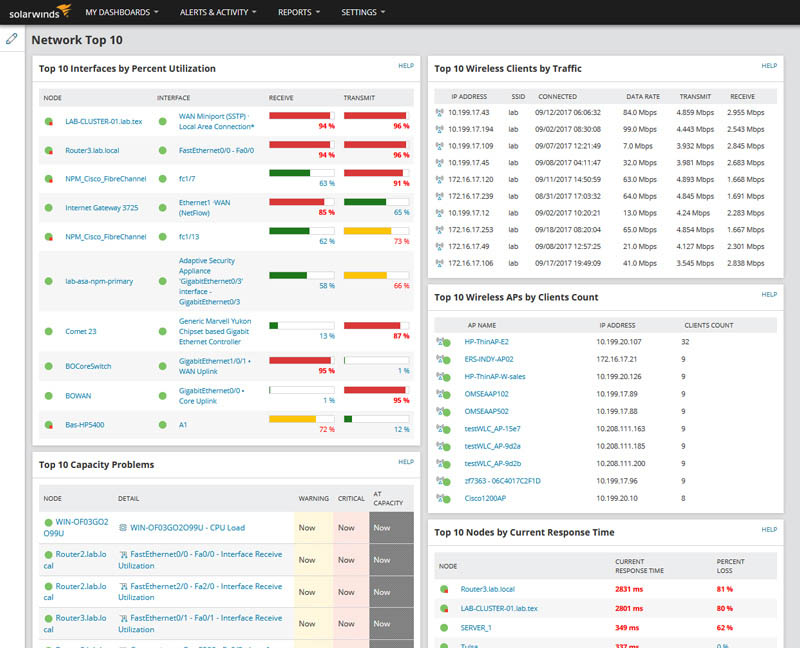Image resolution: width=800 pixels, height=648 pixels.
Task: Click the 99.0 Mbps data rate value
Action: (640, 129)
